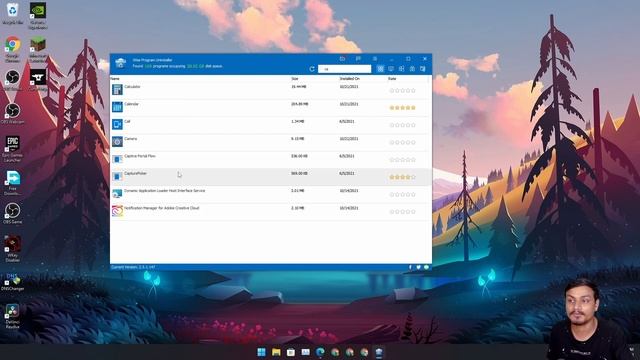Click the Camera row name text
The height and width of the screenshot is (360, 640).
click(131, 139)
